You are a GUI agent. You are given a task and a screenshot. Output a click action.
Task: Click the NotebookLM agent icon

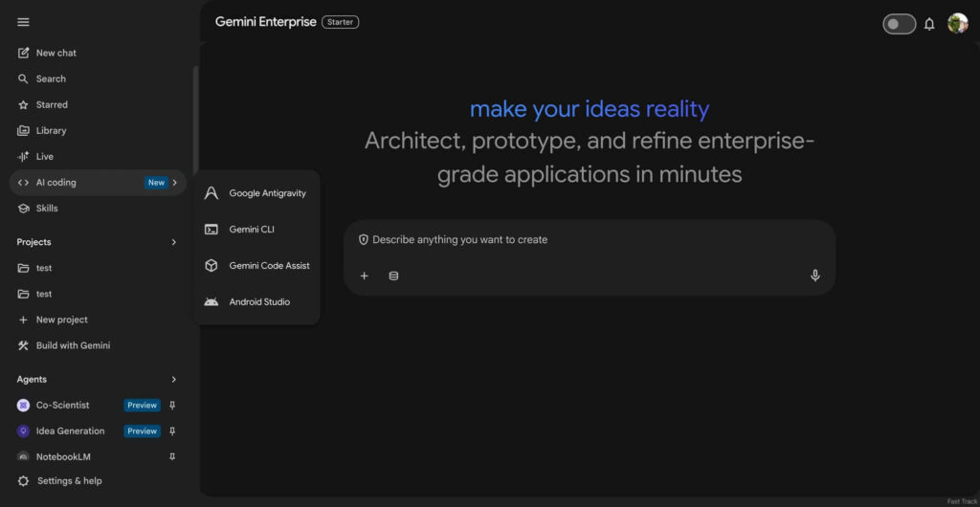23,457
